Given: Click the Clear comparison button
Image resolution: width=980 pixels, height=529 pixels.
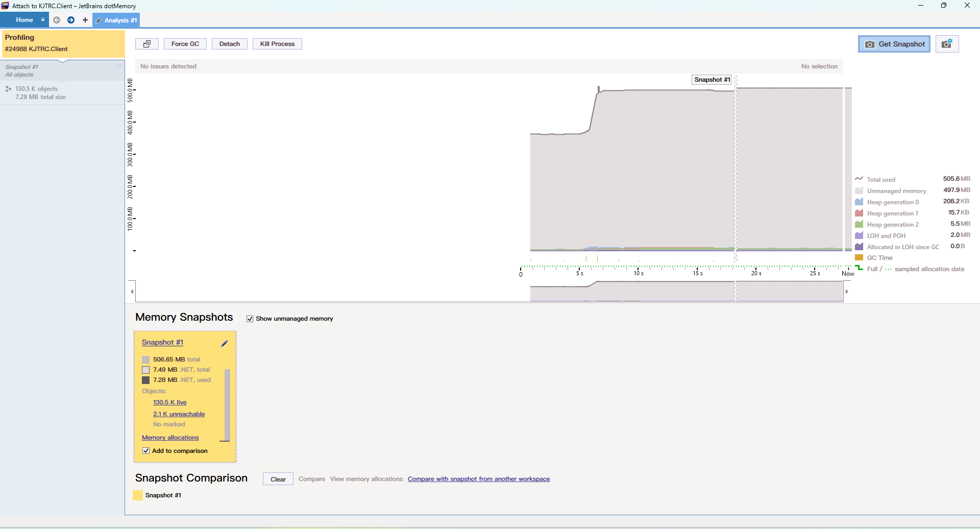Looking at the screenshot, I should [278, 479].
